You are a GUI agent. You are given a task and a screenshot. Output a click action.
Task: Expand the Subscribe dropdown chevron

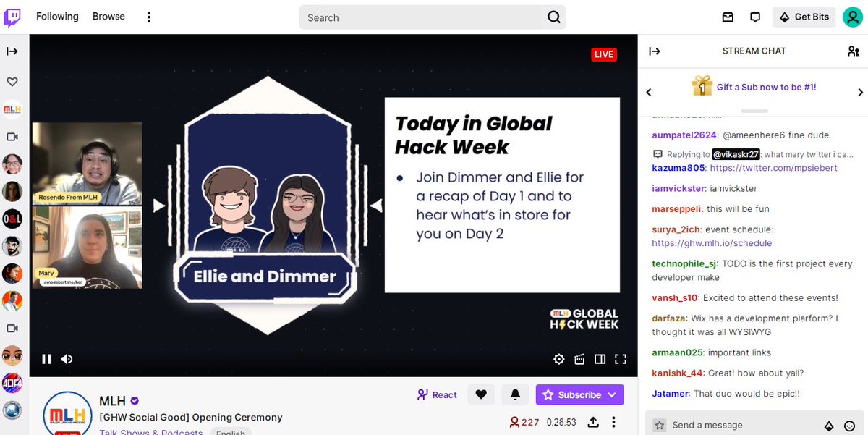tap(612, 394)
